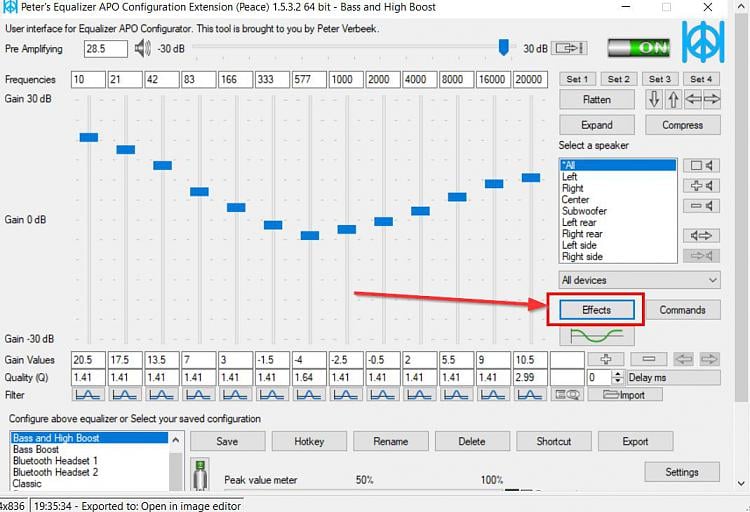Click the Peace logo icon at top right
750x512 pixels.
[x=703, y=42]
